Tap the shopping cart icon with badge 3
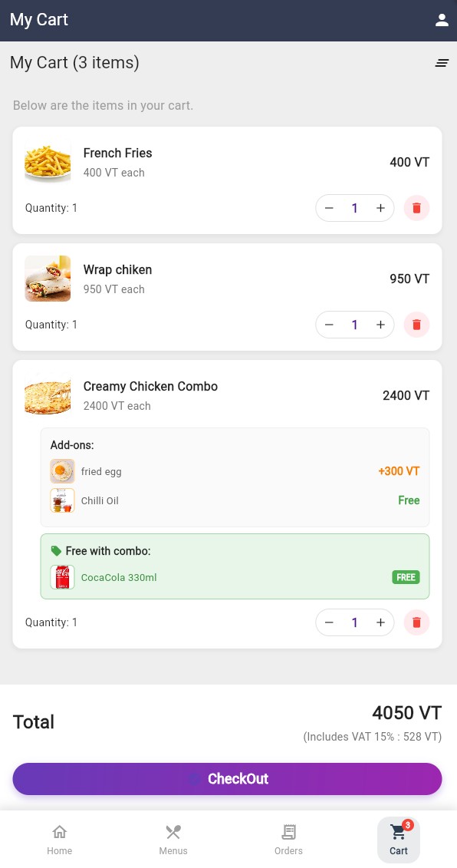This screenshot has width=457, height=868. (x=398, y=832)
